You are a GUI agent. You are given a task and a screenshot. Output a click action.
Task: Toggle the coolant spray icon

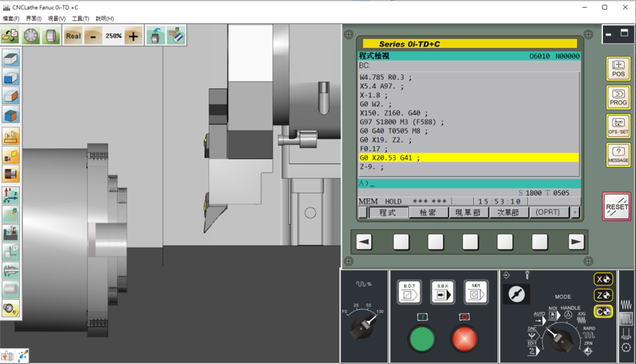(23, 356)
